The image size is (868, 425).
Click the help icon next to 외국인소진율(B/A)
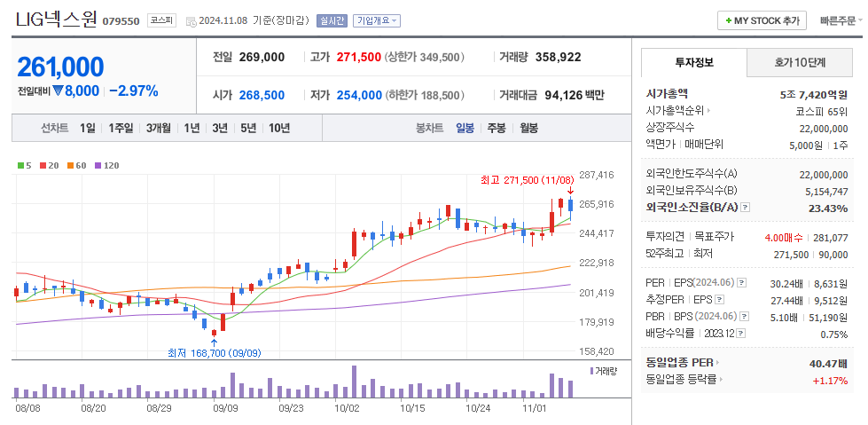pyautogui.click(x=745, y=208)
